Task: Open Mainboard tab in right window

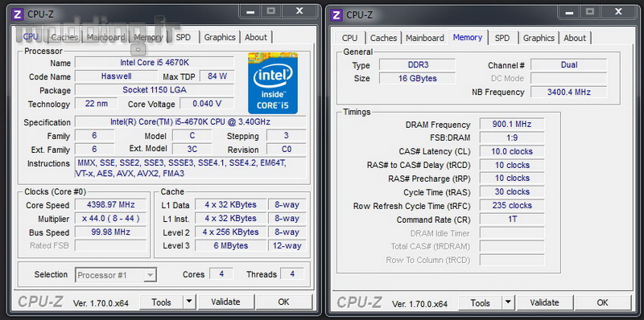Action: pos(425,38)
